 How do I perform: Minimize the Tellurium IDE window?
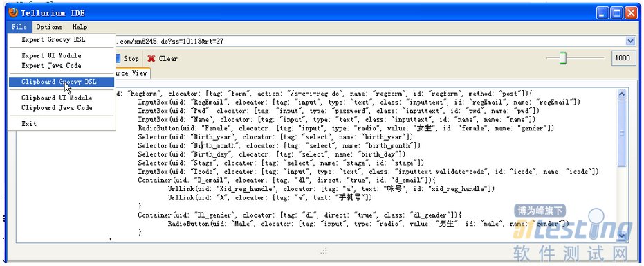click(603, 14)
